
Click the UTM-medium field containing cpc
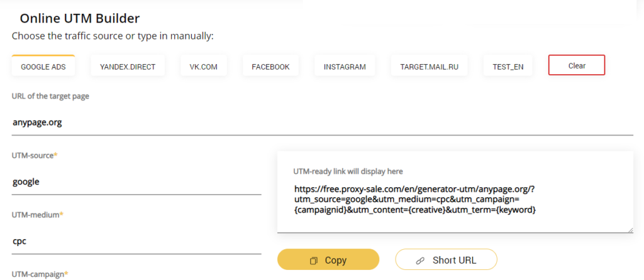(136, 241)
